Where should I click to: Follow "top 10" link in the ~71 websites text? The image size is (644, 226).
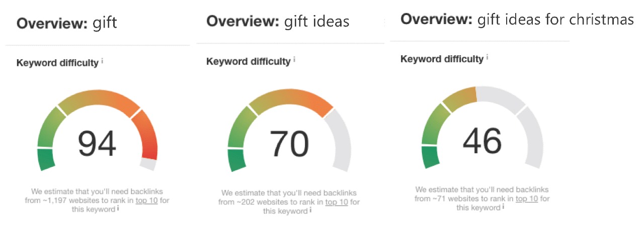pyautogui.click(x=527, y=198)
